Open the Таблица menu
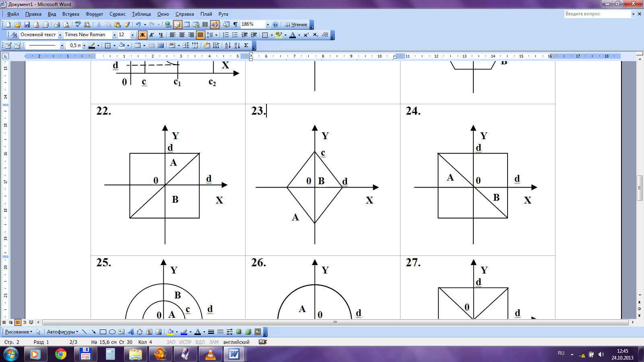644x362 pixels. 141,14
